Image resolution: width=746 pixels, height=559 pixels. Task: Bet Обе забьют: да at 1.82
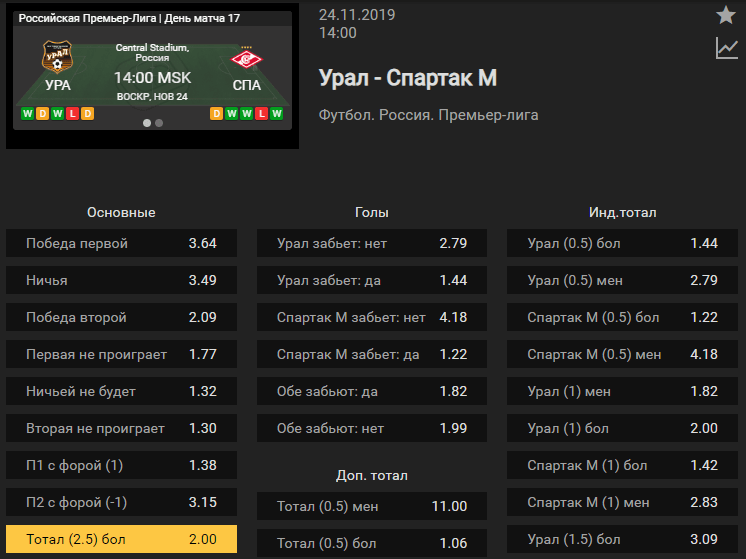pyautogui.click(x=372, y=391)
